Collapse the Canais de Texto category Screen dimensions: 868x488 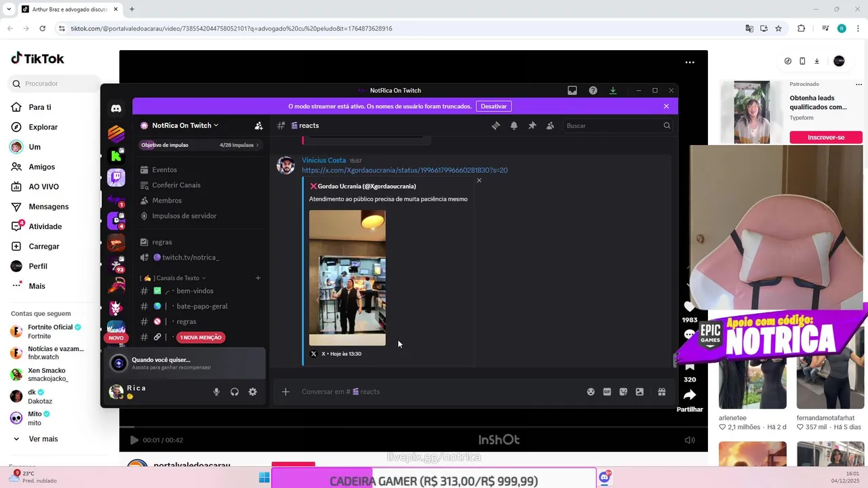pos(173,278)
